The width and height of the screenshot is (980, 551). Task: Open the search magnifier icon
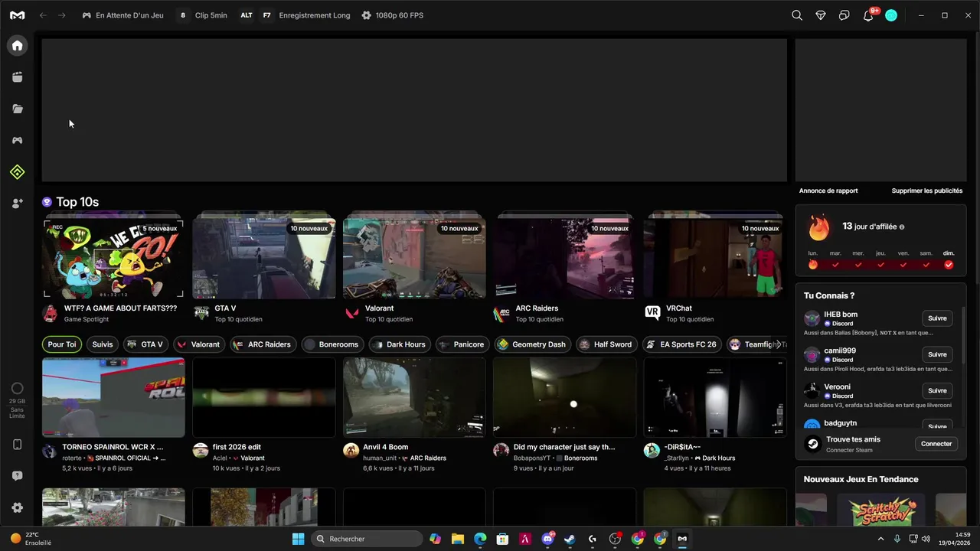797,15
